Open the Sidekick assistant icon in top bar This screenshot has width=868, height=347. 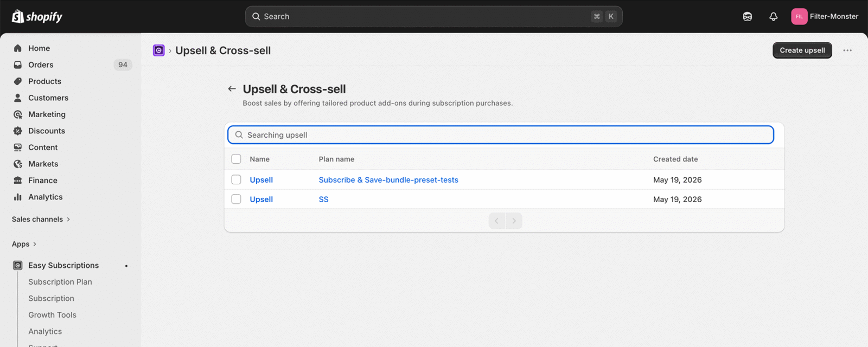tap(748, 16)
